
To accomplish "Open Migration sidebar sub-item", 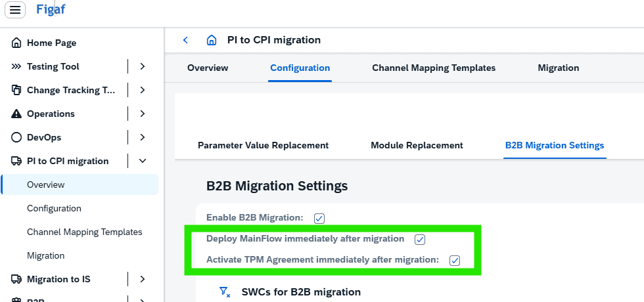I will coord(45,255).
